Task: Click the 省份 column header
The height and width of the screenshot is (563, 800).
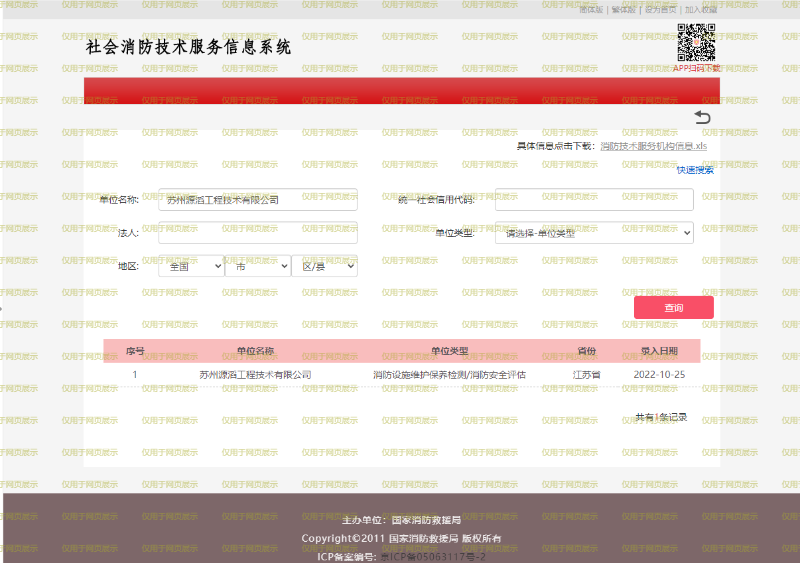Action: coord(587,351)
